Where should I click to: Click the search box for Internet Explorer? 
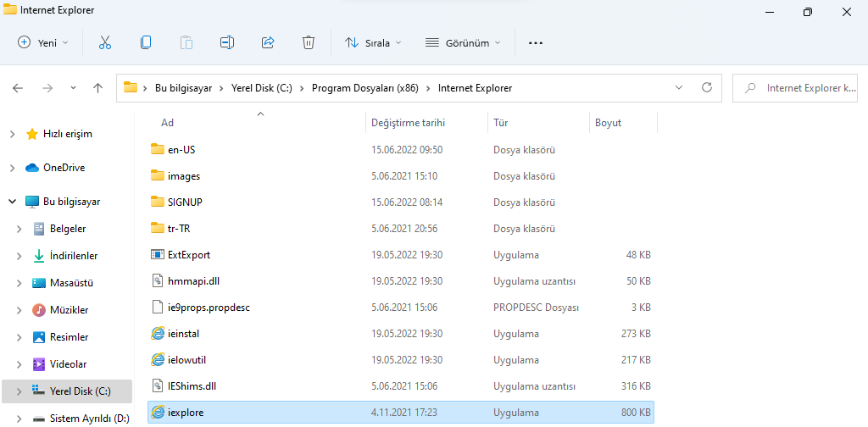(x=795, y=87)
